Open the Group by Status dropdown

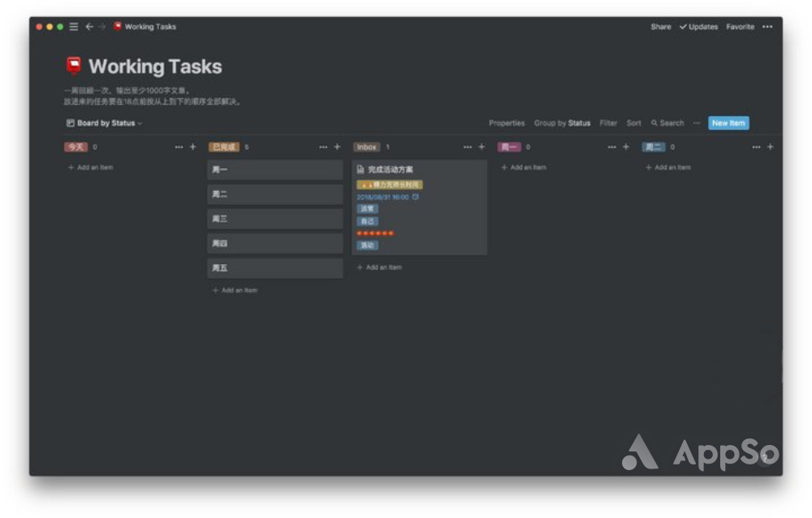tap(562, 123)
